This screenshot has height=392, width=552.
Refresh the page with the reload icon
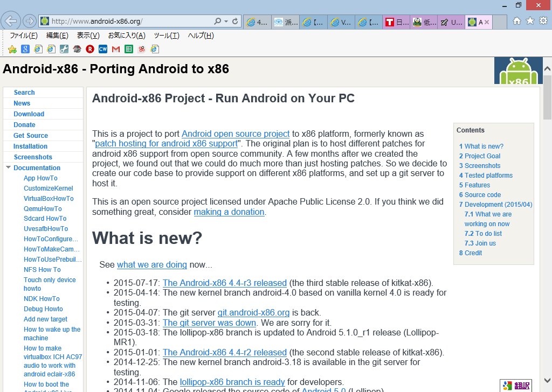[235, 22]
